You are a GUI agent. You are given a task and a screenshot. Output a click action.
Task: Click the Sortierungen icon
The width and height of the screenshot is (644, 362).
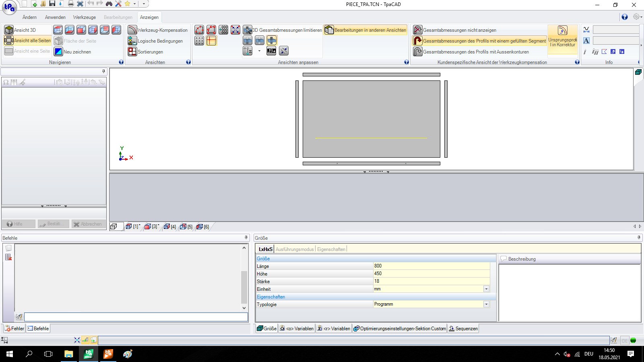coord(132,51)
